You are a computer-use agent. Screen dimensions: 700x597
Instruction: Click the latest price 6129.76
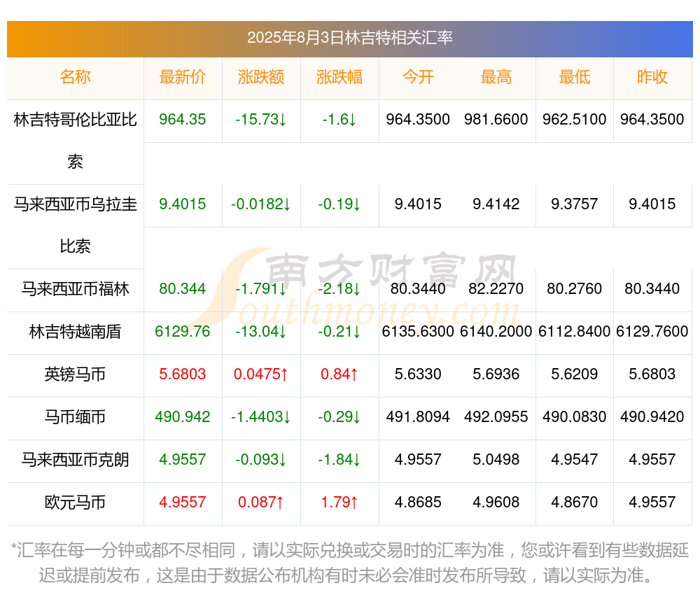[183, 332]
